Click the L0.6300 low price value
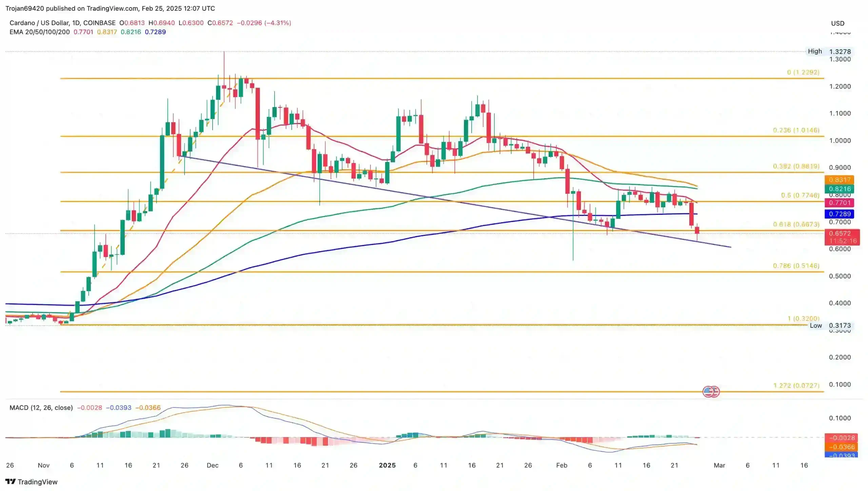 click(x=191, y=23)
